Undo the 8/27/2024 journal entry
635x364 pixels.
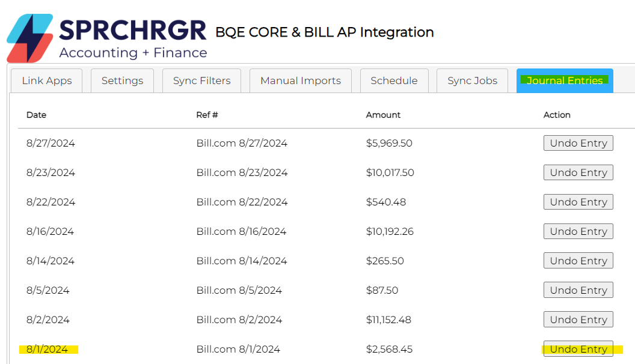click(578, 143)
